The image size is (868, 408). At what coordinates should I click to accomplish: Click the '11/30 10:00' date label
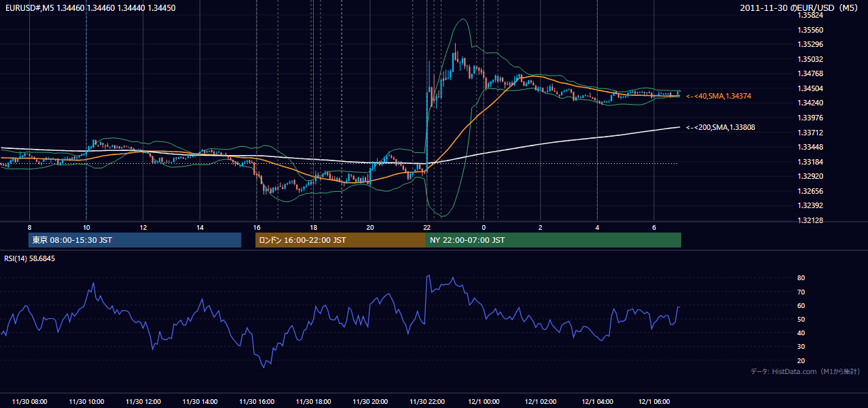pos(87,402)
